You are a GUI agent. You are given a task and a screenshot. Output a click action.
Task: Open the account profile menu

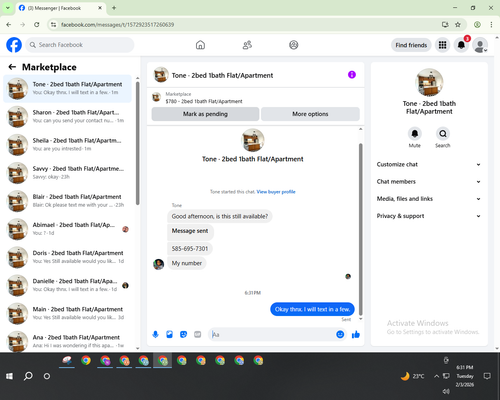click(480, 45)
